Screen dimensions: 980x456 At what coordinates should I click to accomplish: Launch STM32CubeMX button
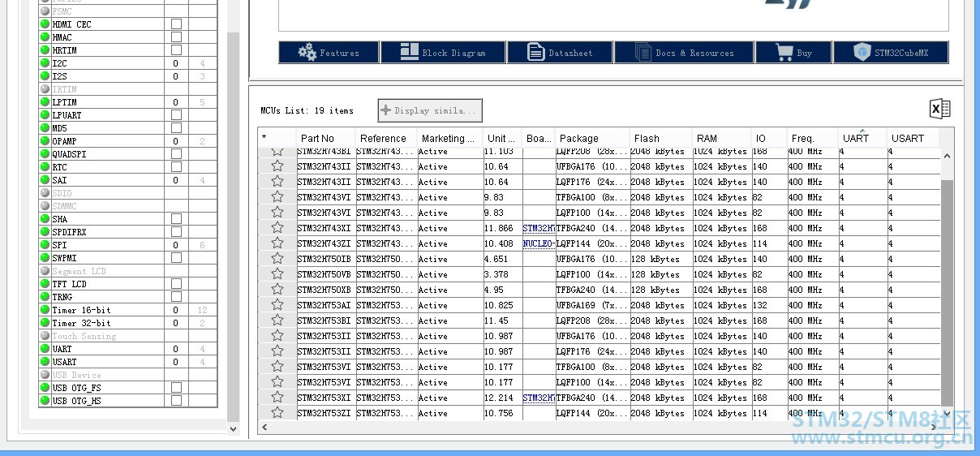pyautogui.click(x=891, y=53)
